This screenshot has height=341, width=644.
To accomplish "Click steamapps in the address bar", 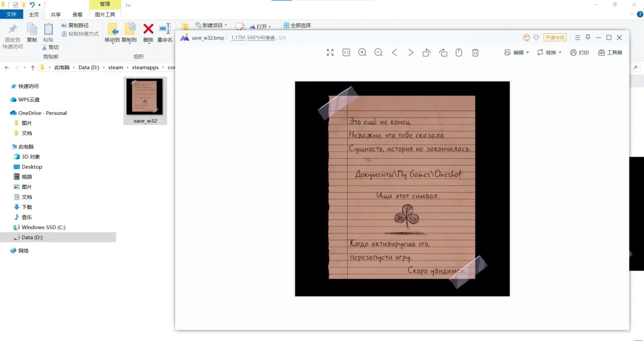I will 145,67.
